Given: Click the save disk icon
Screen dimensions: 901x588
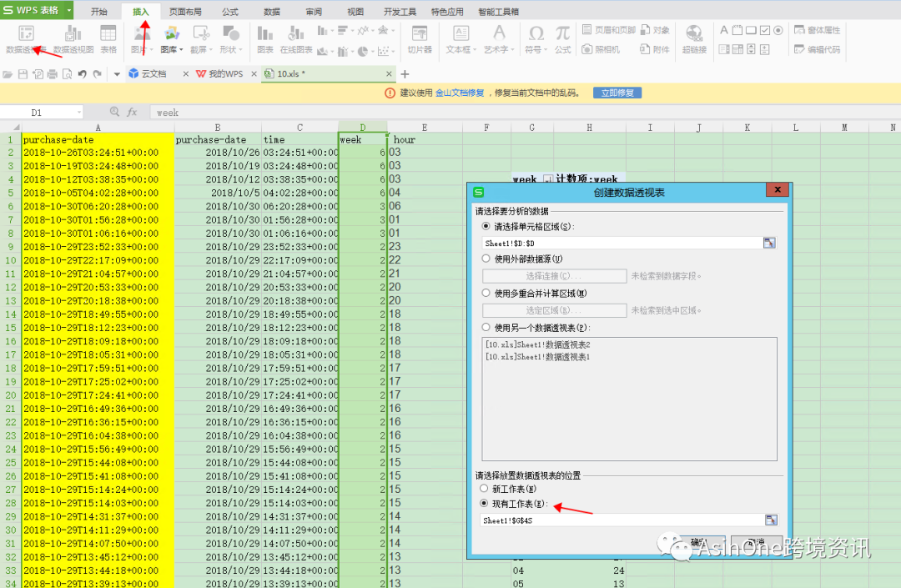Looking at the screenshot, I should pyautogui.click(x=23, y=74).
